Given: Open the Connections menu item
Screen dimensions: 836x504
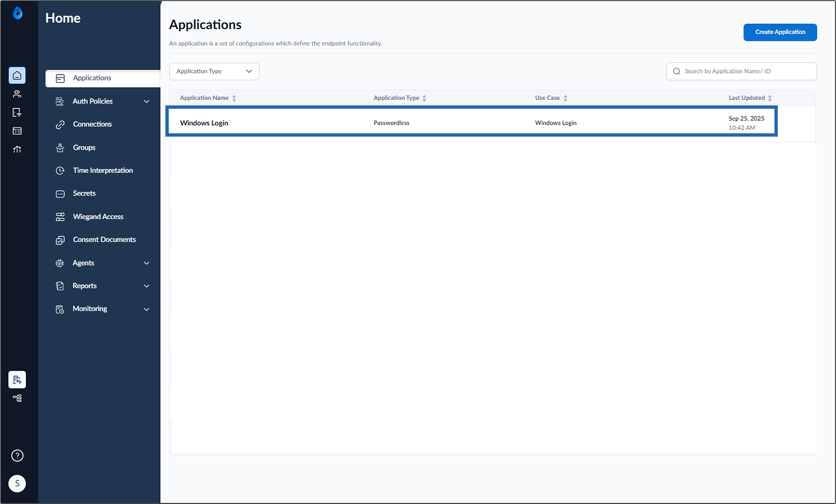Looking at the screenshot, I should point(92,124).
